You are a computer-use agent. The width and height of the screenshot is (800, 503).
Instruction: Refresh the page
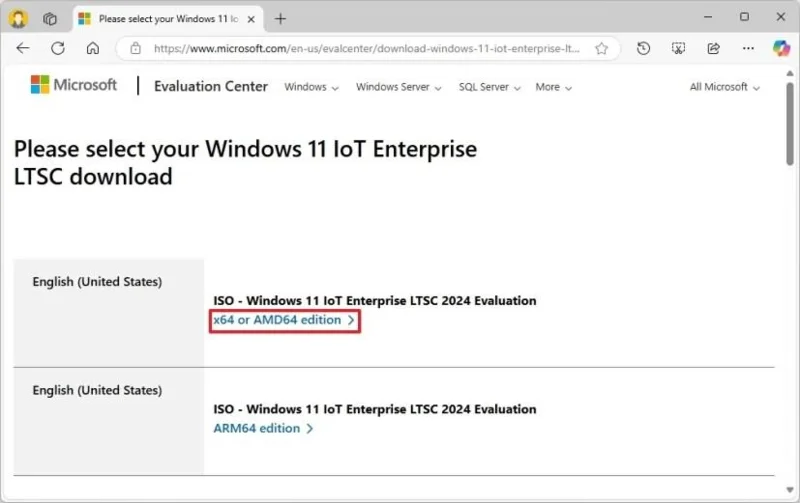point(58,48)
